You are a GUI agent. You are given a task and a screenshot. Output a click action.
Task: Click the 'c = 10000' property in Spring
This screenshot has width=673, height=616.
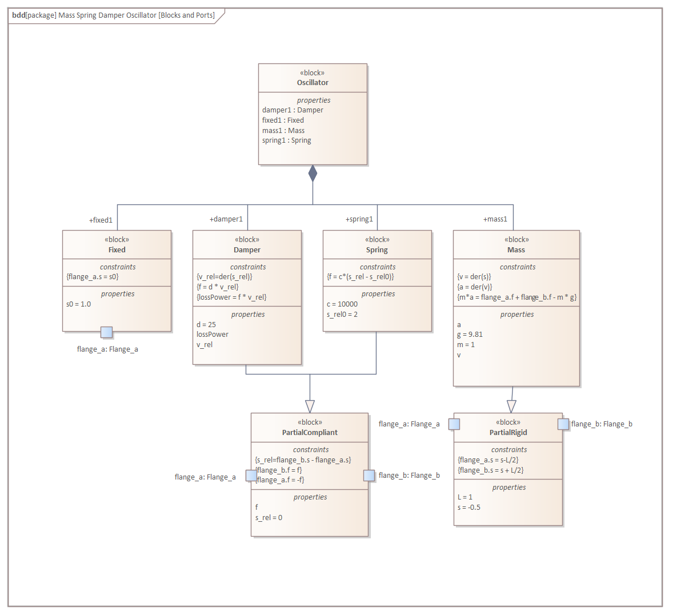[x=342, y=304]
